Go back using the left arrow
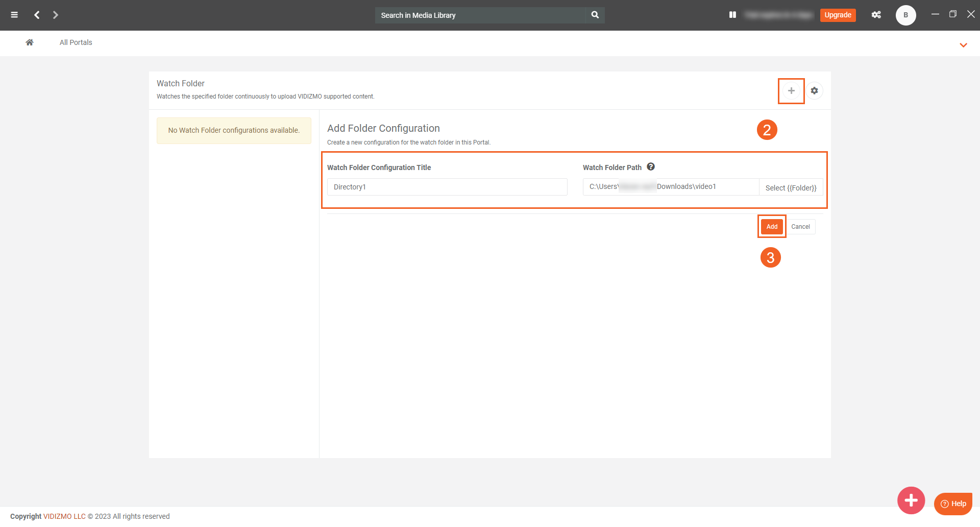The image size is (980, 527). point(37,15)
